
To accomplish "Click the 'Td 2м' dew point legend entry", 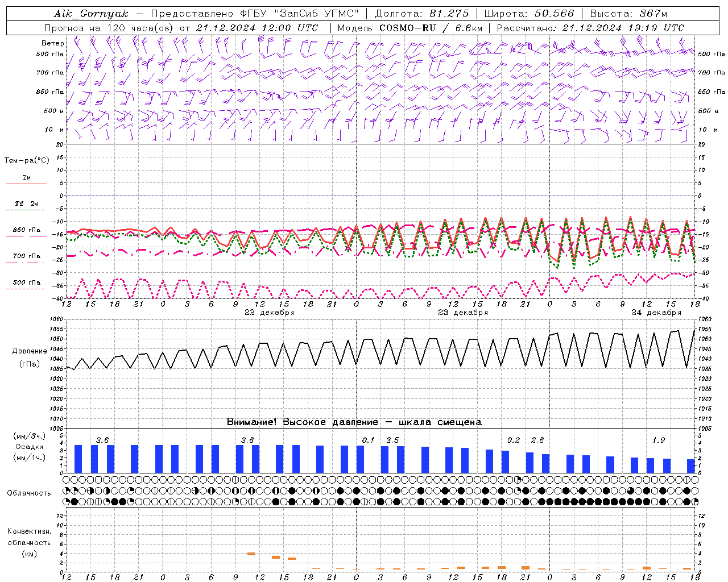I will tap(26, 203).
